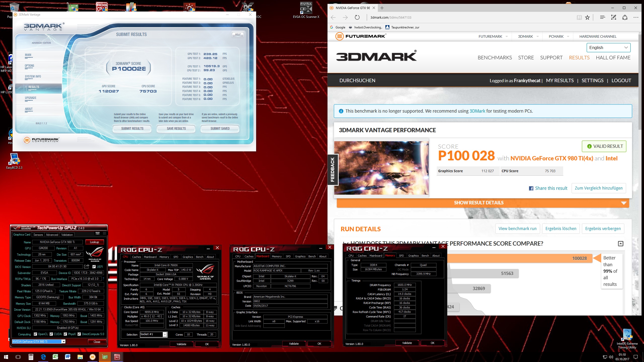Click Lookup button in GPU-Z
Image resolution: width=644 pixels, height=362 pixels.
point(94,242)
